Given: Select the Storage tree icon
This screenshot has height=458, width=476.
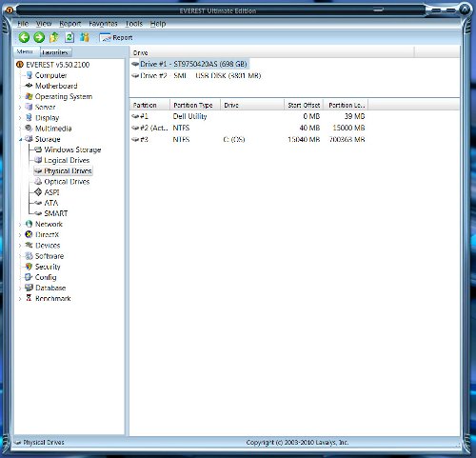Looking at the screenshot, I should click(29, 139).
